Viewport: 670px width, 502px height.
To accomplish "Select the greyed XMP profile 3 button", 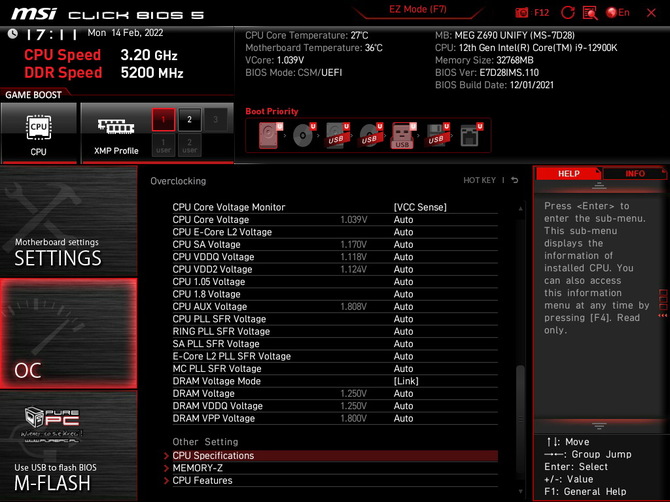I will 215,120.
